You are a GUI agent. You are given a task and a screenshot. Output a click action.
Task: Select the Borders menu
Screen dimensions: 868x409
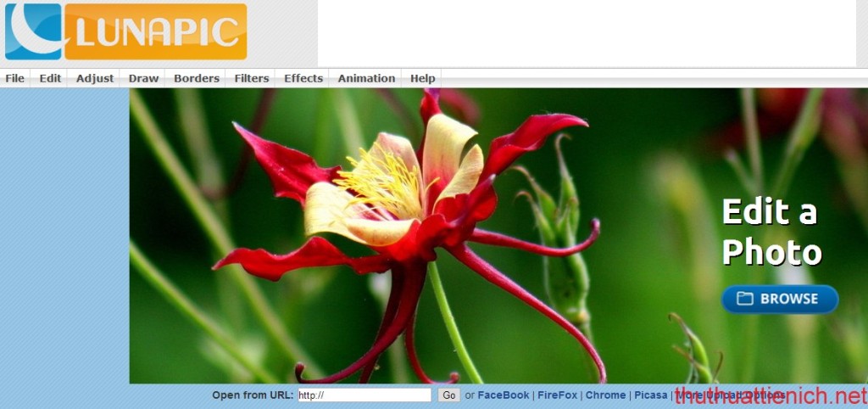pos(197,78)
